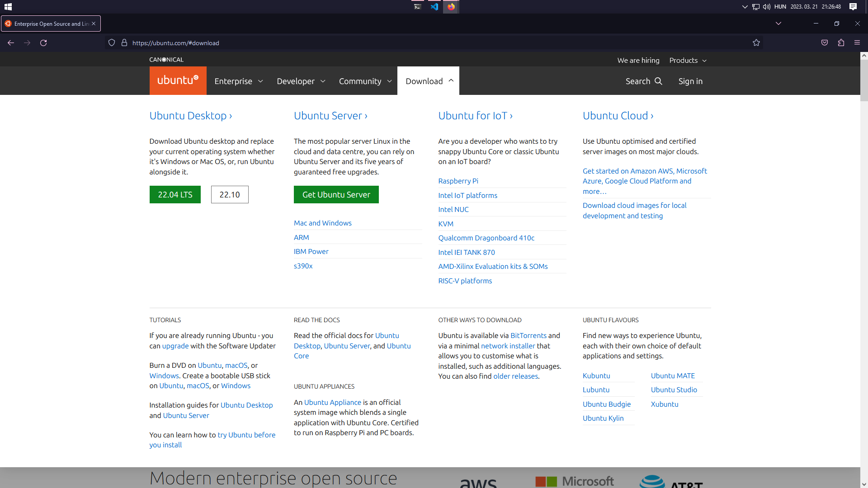Viewport: 868px width, 488px height.
Task: Open the Ubuntu Desktop heading link
Action: [191, 116]
